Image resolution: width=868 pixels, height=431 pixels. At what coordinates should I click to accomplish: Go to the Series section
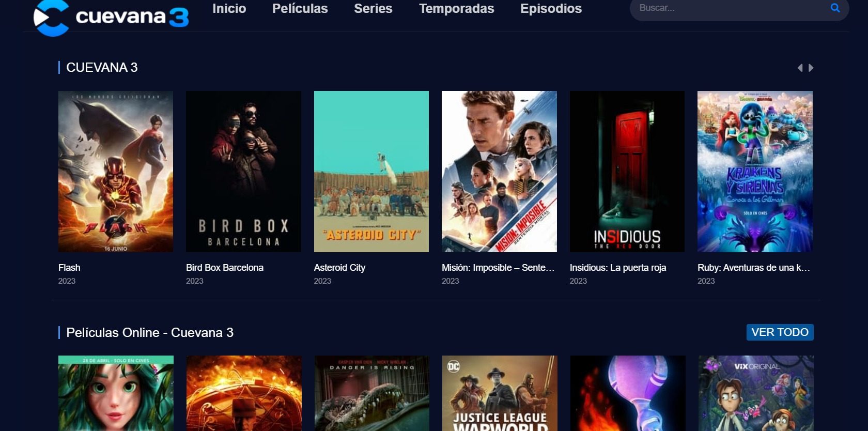click(373, 8)
